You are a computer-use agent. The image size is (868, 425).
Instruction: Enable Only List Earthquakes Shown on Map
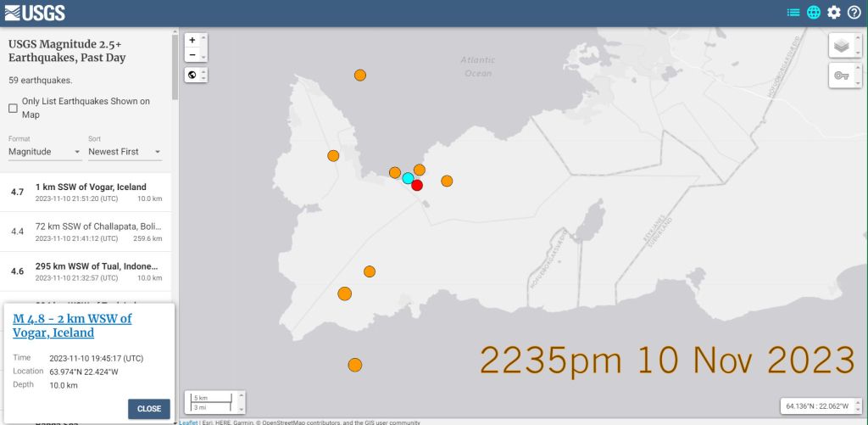pyautogui.click(x=13, y=108)
